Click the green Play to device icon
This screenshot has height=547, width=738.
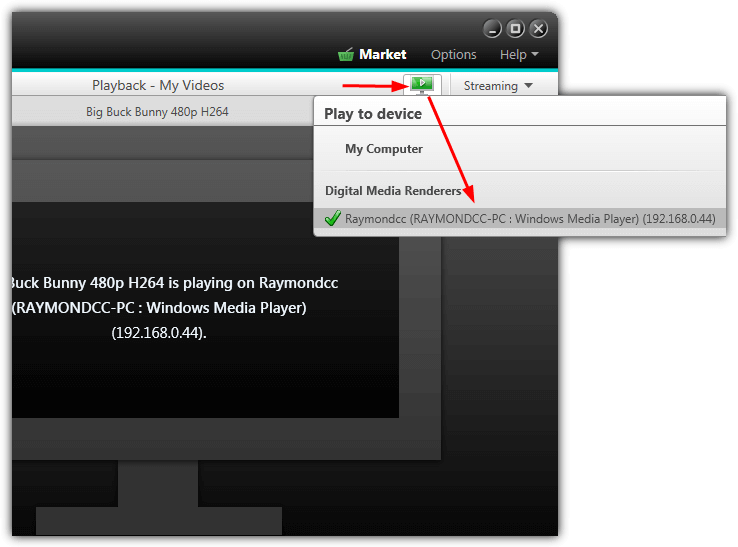[422, 85]
